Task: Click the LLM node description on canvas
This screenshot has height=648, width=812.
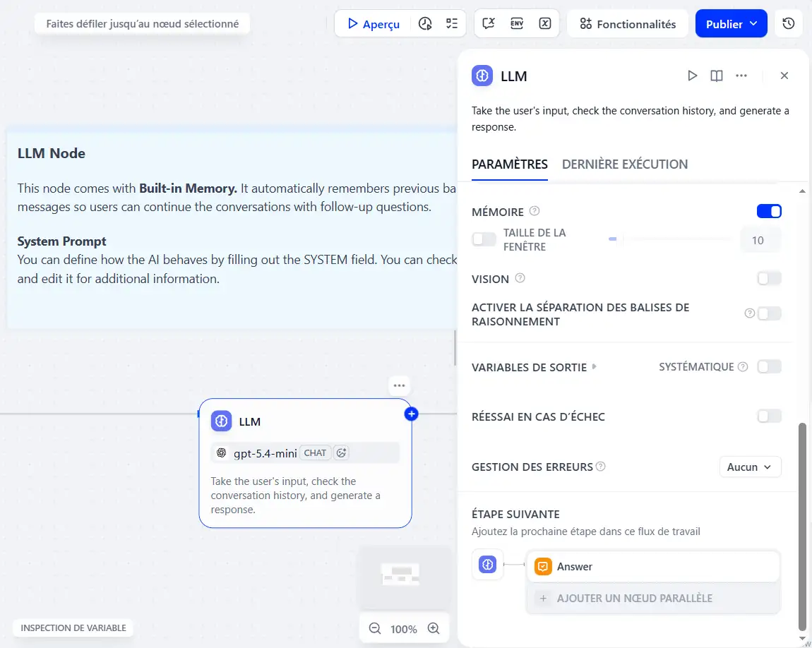Action: point(295,496)
